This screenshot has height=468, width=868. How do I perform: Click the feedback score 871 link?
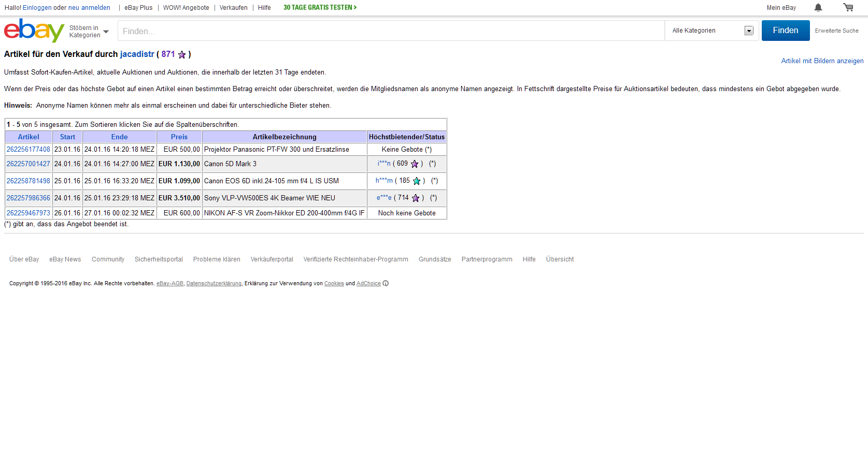(168, 54)
